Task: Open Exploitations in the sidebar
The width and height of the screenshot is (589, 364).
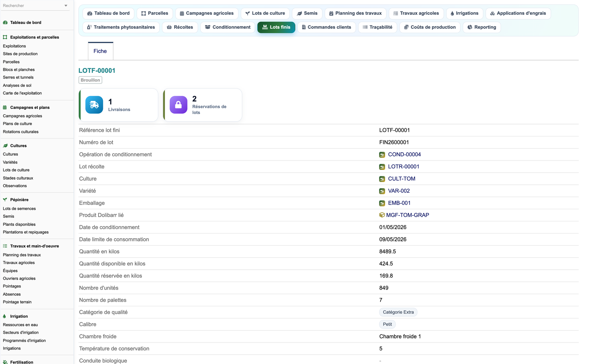Action: (15, 46)
